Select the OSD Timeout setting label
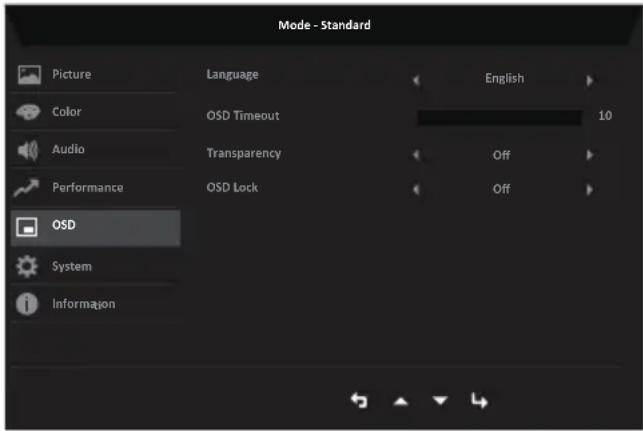Screen dimensions: 643x431 243,116
